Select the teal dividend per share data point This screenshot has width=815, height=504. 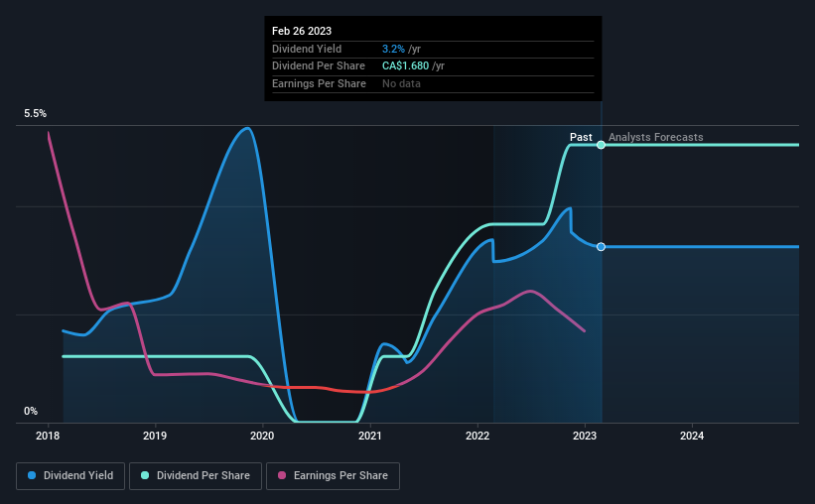601,145
